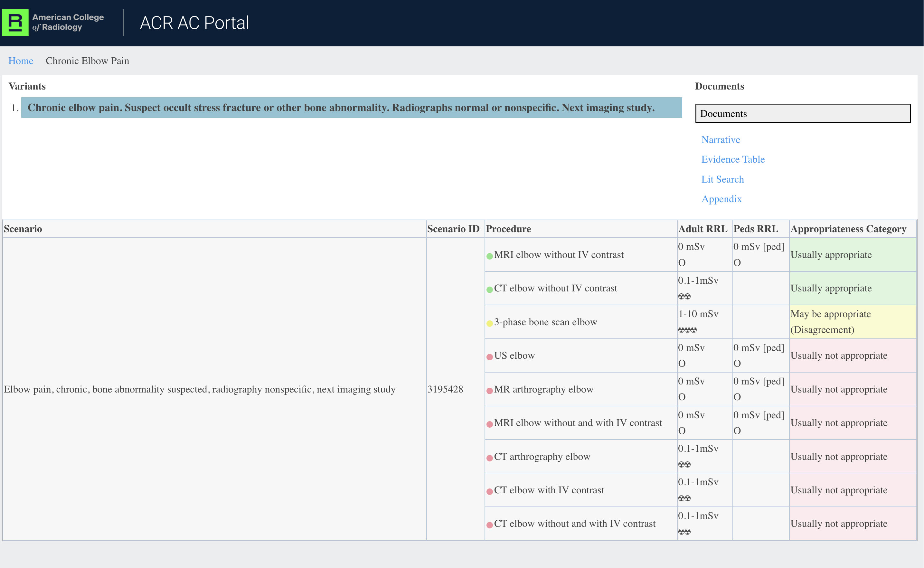Open the Narrative document link

tap(721, 140)
